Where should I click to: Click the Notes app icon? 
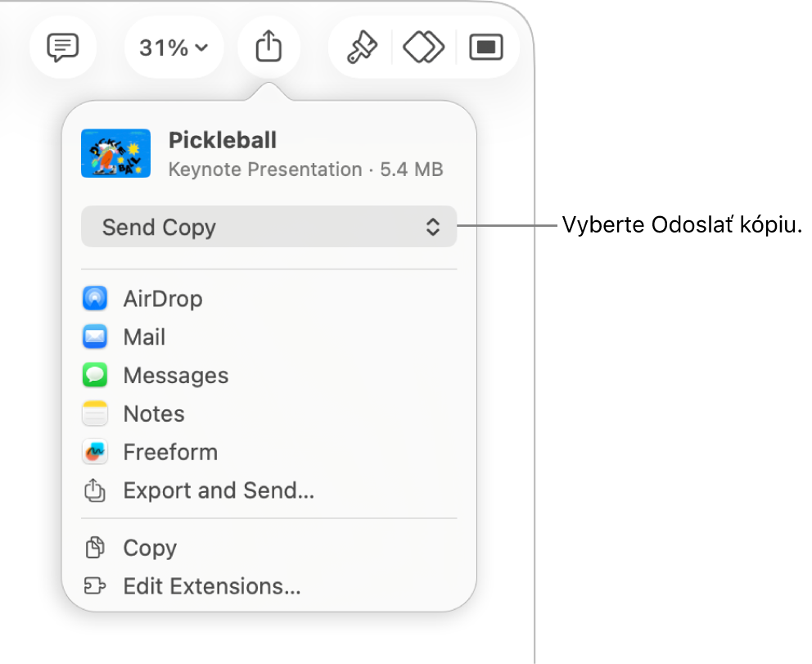tap(95, 413)
